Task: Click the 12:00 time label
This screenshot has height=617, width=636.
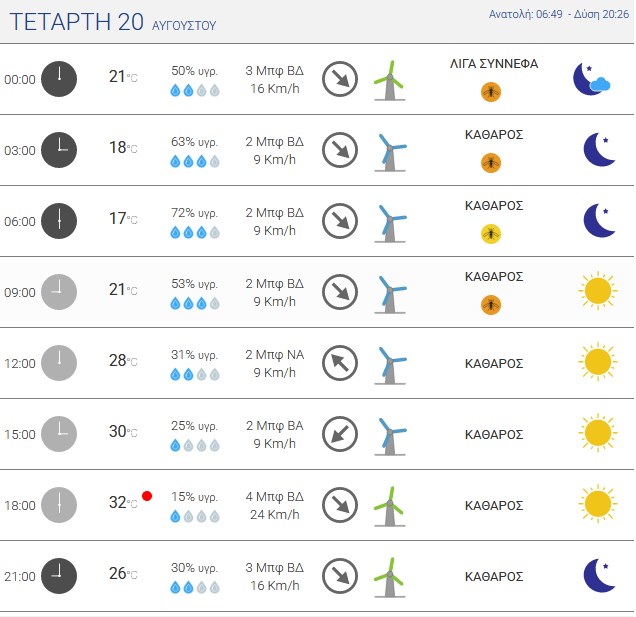Action: coord(20,363)
